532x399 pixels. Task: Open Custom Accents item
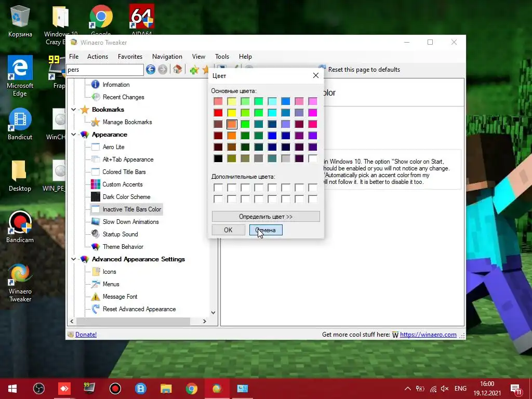coord(123,184)
